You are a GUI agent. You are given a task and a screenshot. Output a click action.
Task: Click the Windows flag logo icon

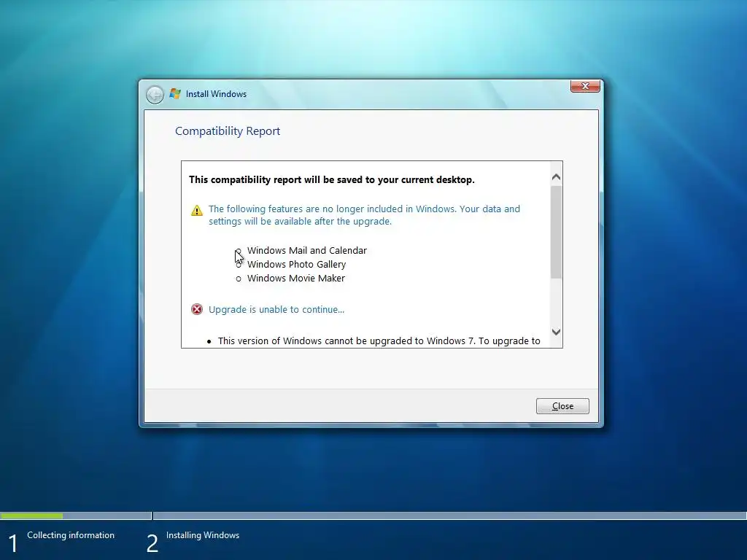point(175,94)
